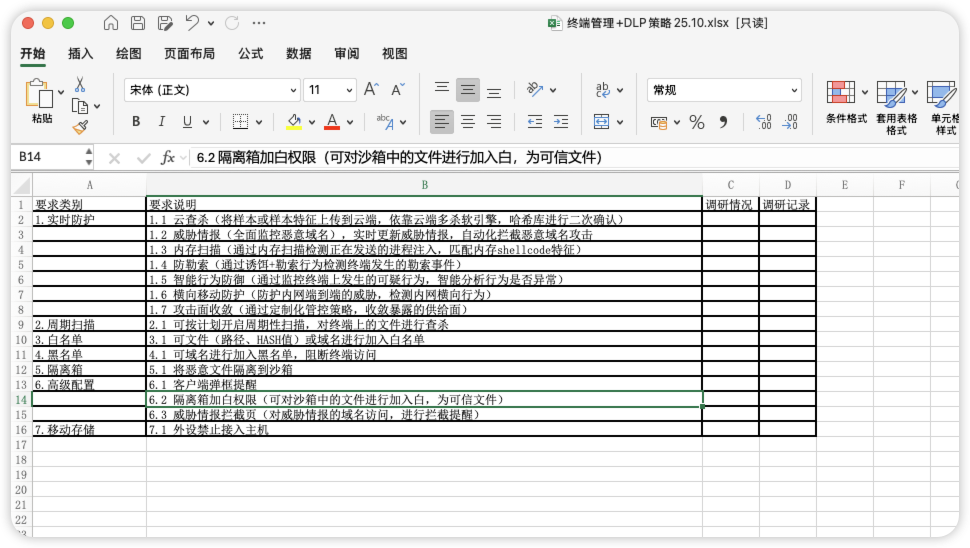Open the font name dropdown 宋体 (正文)

pyautogui.click(x=212, y=90)
